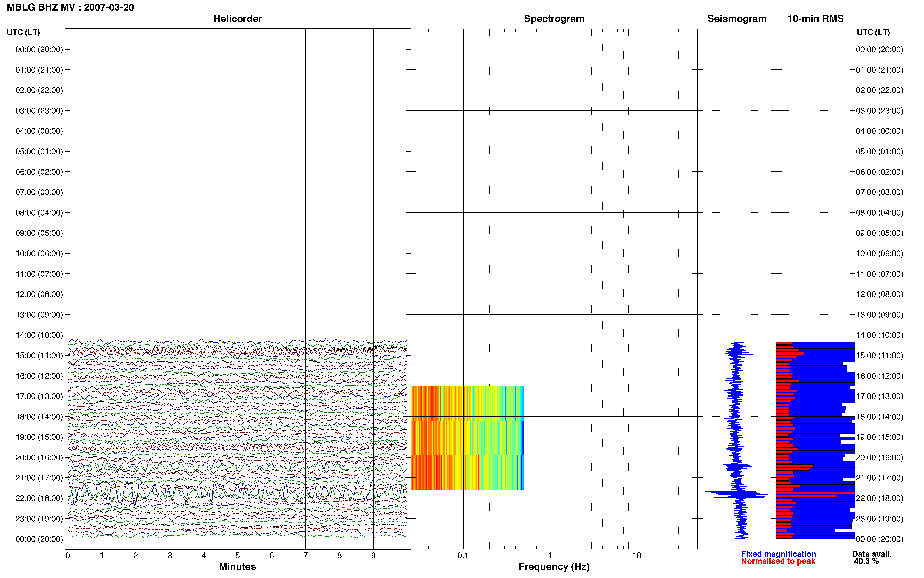
Task: Click frequency tick '1' on the spectrogram axis
Action: pyautogui.click(x=550, y=555)
